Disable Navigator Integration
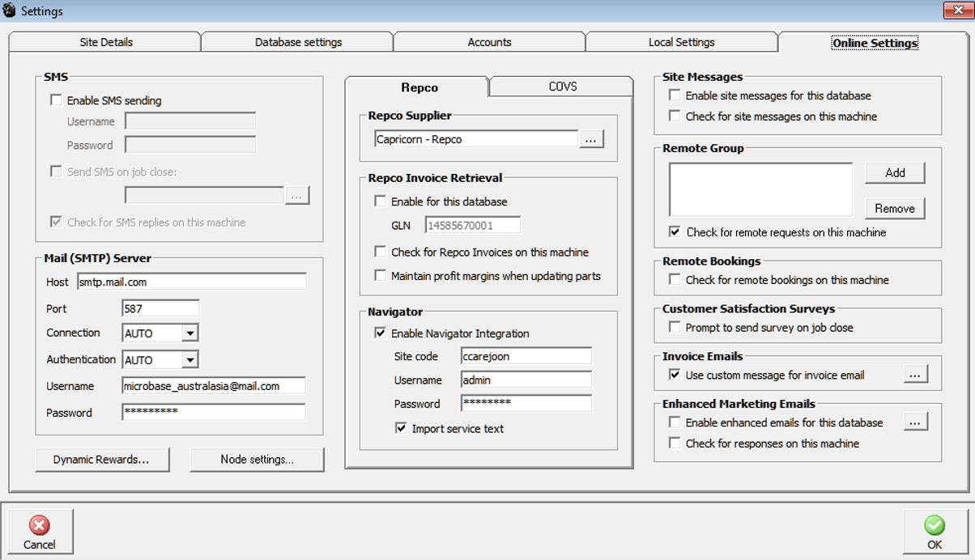 pos(379,333)
